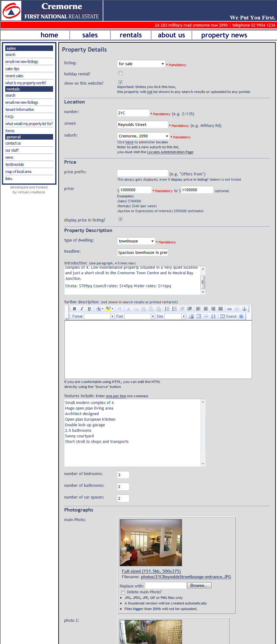This screenshot has width=277, height=644.
Task: Collapse the editor toolbar with small arrow
Action: tap(67, 318)
